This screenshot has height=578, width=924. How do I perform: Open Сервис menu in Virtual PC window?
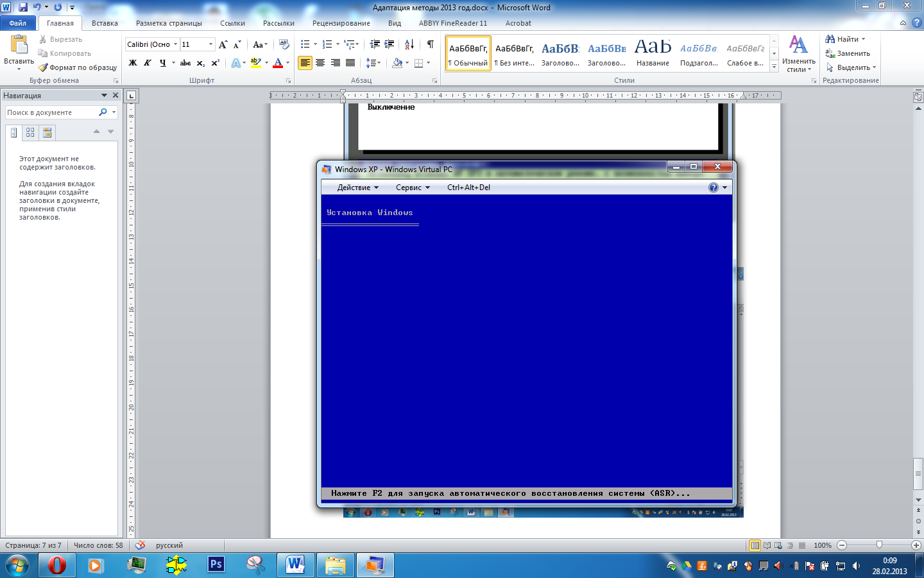(x=413, y=188)
